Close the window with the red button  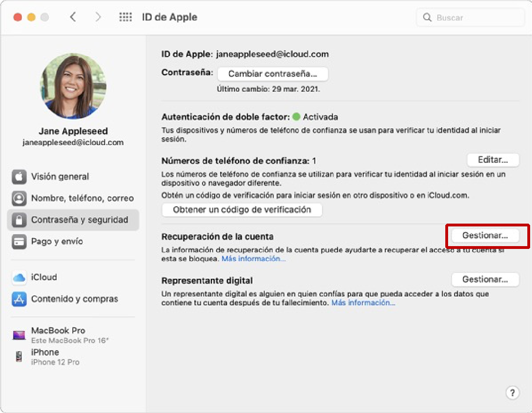18,17
